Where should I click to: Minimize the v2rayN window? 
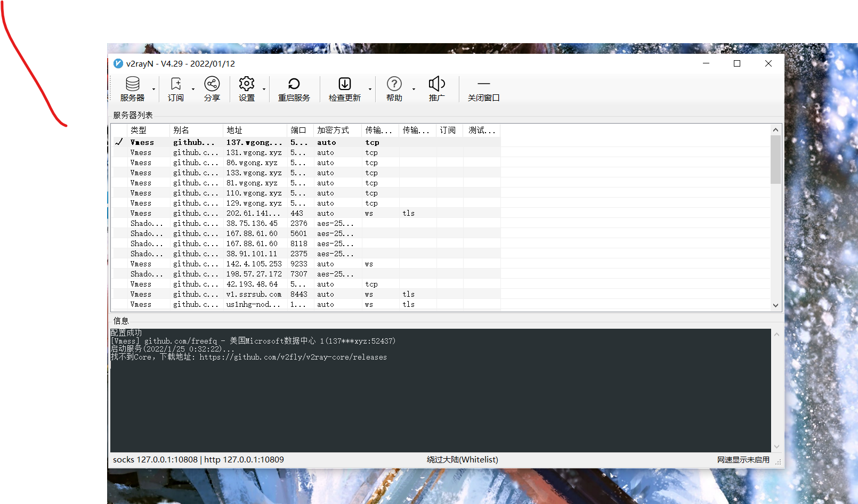click(x=706, y=63)
